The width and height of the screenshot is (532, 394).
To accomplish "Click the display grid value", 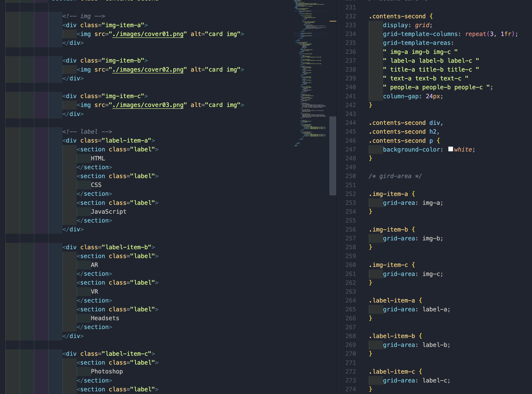I will coord(422,25).
